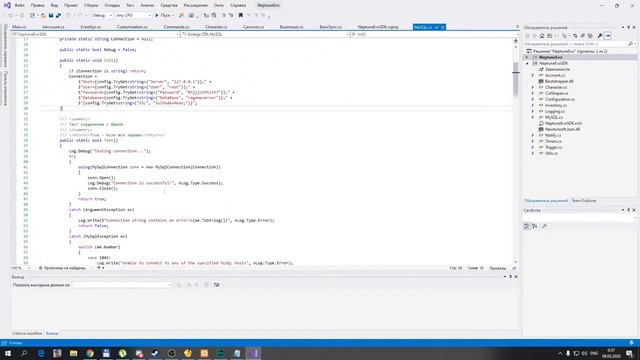Open the member navigation dropdown Init()

point(434,34)
